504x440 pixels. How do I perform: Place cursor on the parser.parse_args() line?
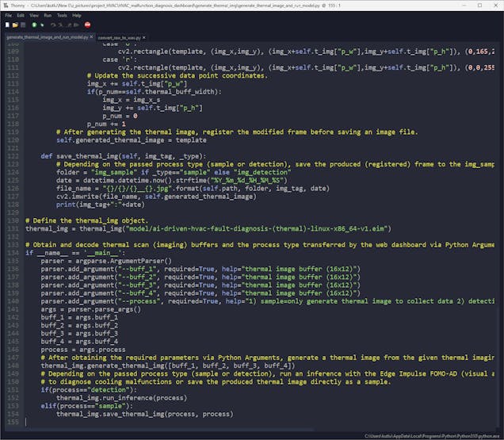94,309
